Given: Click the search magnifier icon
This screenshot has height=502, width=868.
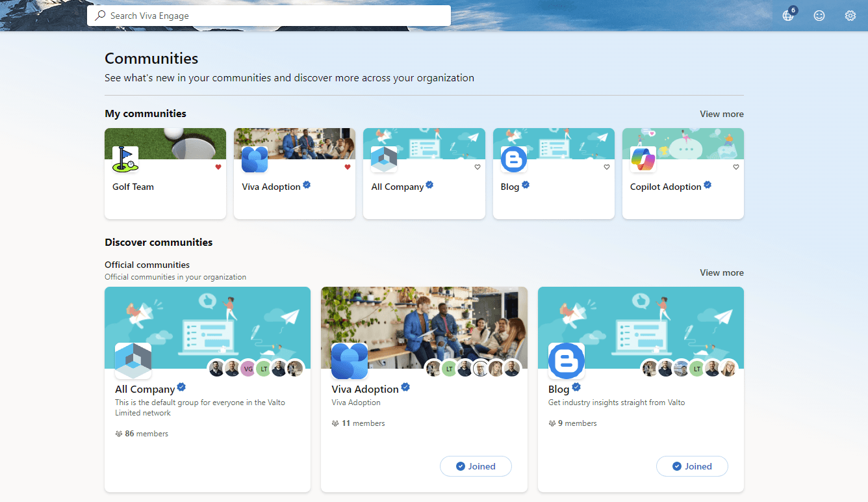Looking at the screenshot, I should pyautogui.click(x=100, y=15).
